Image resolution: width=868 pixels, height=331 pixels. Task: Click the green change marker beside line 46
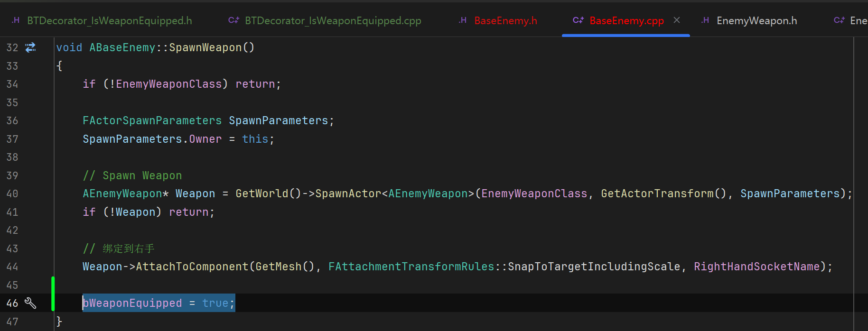(53, 294)
